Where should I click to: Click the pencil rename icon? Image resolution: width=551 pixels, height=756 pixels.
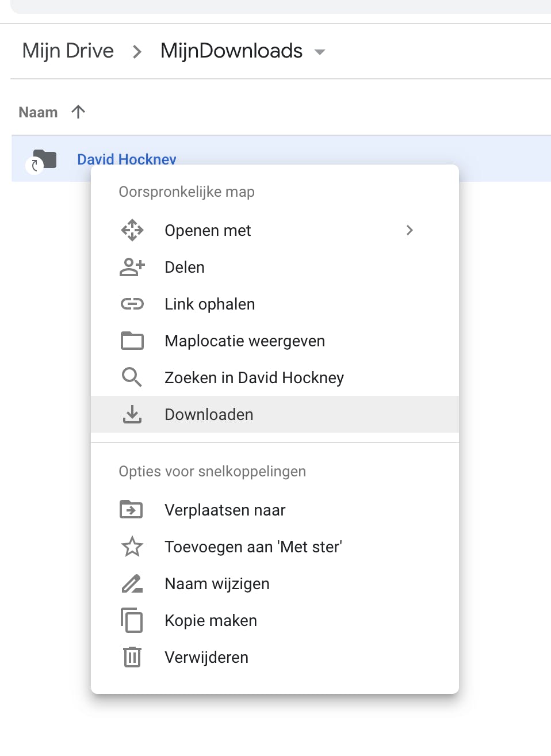point(132,583)
